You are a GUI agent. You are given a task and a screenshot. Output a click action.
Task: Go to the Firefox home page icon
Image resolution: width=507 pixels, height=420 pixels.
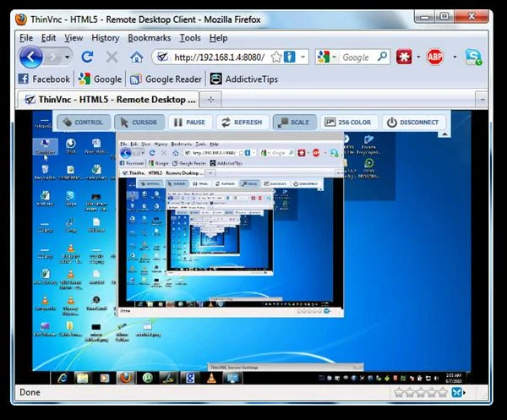tap(136, 57)
